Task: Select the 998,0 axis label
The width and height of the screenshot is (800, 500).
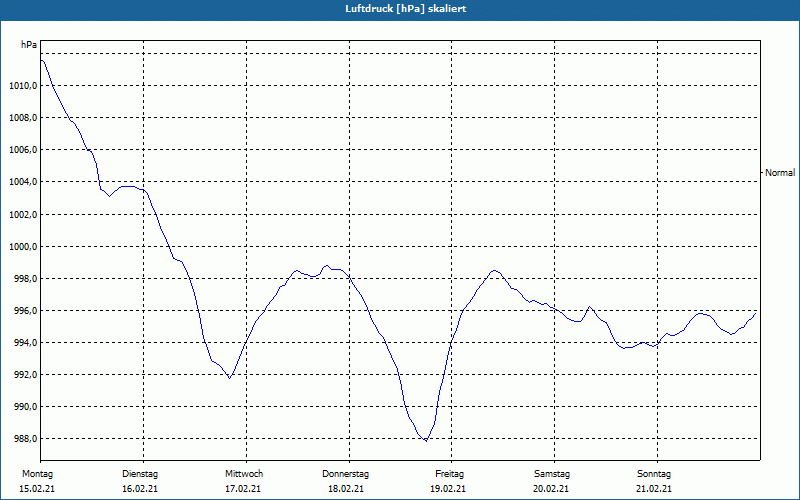Action: [x=25, y=279]
